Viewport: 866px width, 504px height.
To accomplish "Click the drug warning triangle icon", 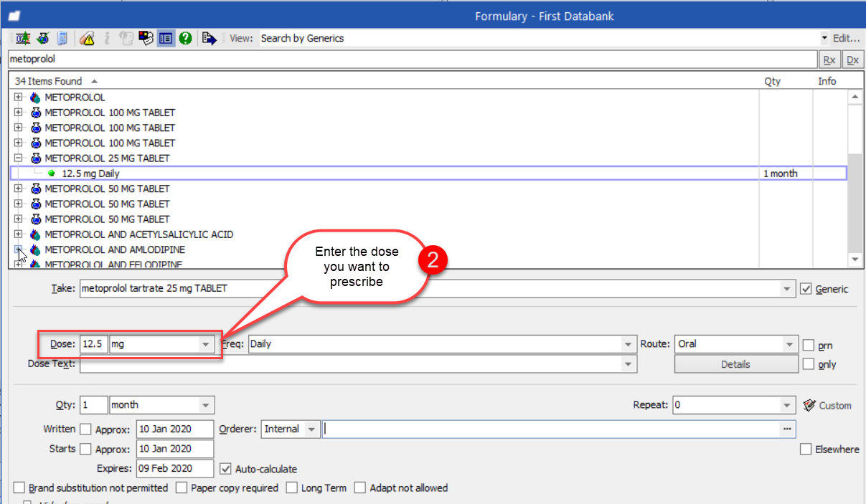I will [x=87, y=39].
